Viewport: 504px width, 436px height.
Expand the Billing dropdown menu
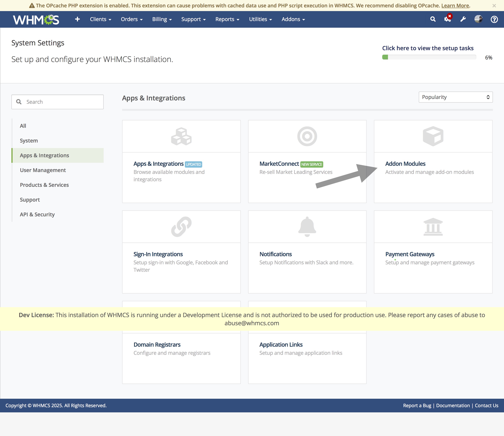click(x=162, y=19)
